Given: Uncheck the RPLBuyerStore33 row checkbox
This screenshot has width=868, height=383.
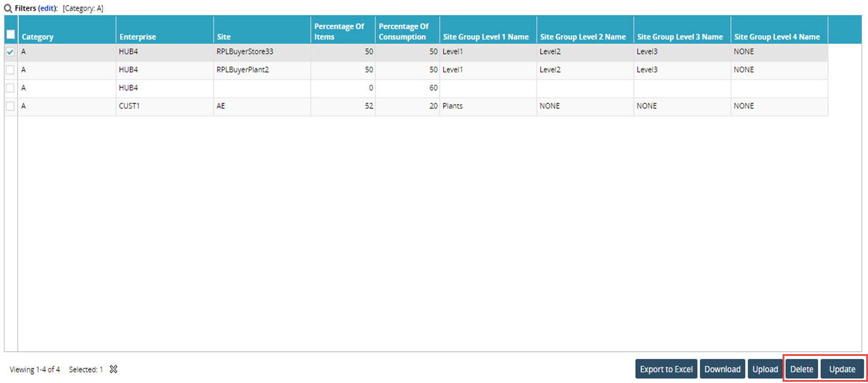Looking at the screenshot, I should pyautogui.click(x=10, y=52).
